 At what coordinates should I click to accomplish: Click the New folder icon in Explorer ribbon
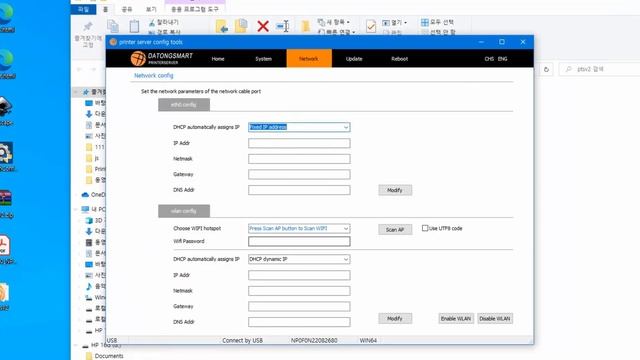[x=305, y=27]
